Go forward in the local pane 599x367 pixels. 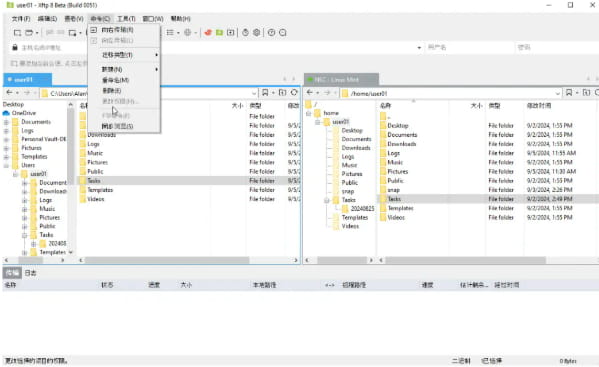27,92
